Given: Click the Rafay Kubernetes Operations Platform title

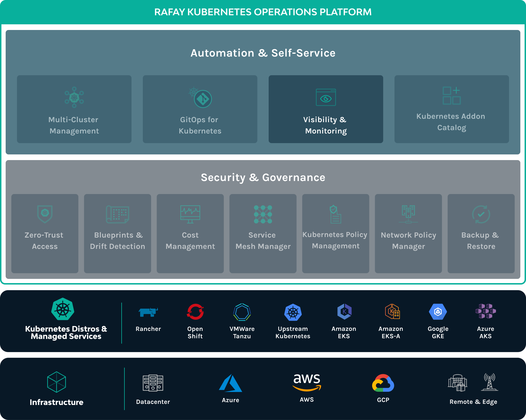Looking at the screenshot, I should click(263, 12).
